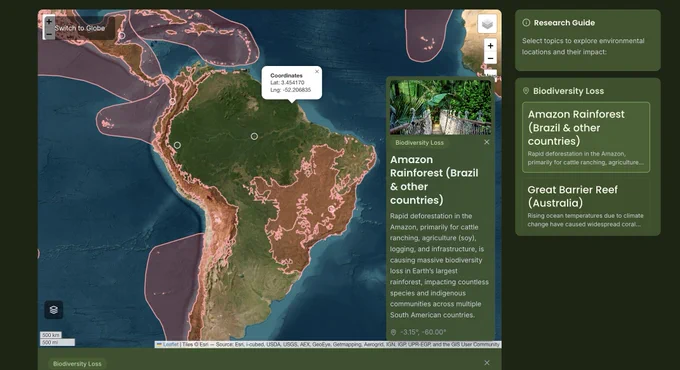Close the Amazon Rainforest info card

pyautogui.click(x=487, y=142)
